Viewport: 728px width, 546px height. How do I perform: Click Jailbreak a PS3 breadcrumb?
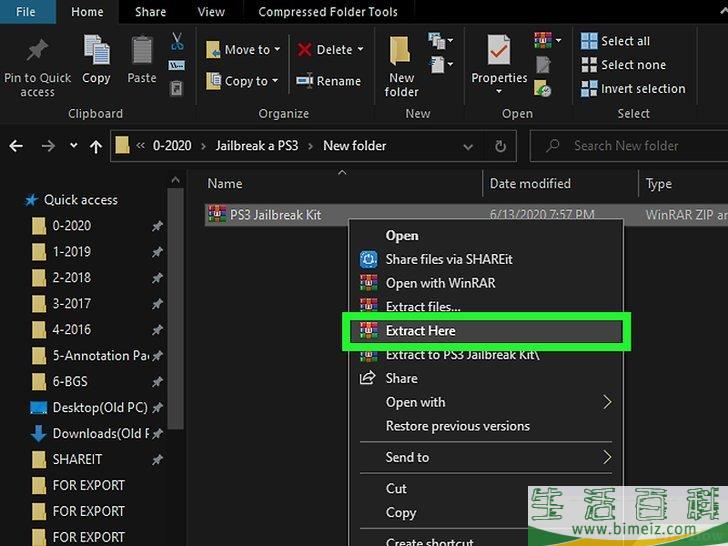click(x=257, y=146)
